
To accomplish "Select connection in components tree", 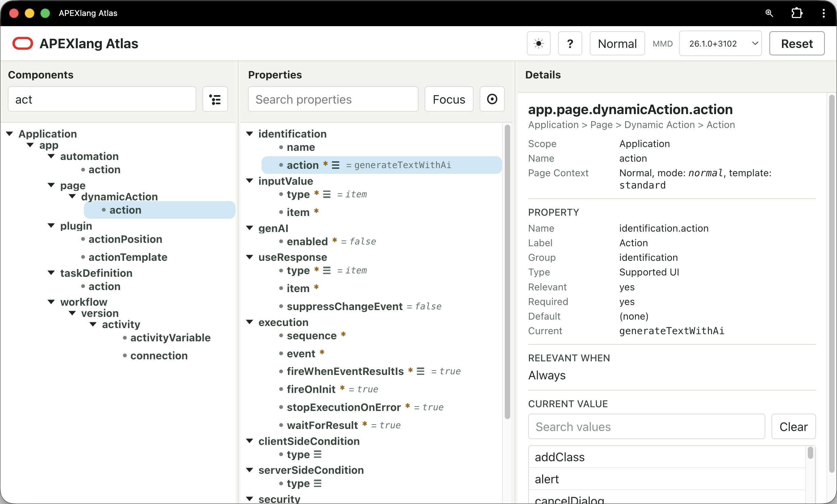I will (159, 356).
